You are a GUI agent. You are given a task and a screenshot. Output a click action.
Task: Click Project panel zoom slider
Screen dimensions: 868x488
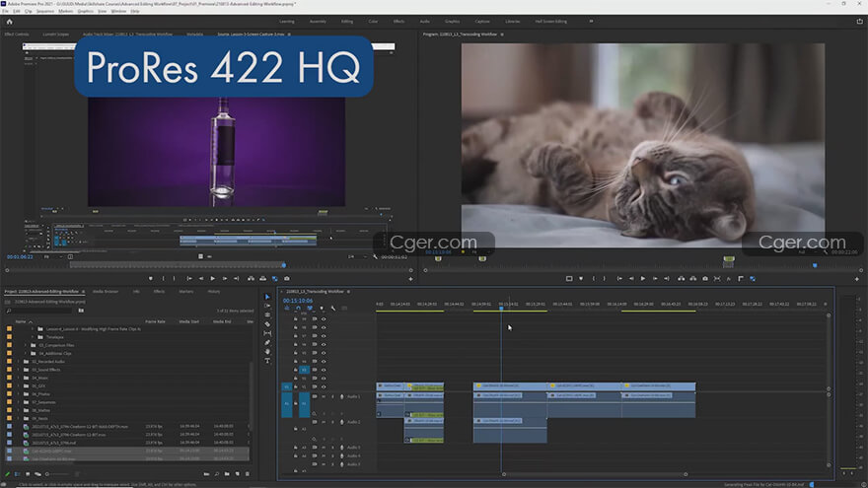click(58, 474)
